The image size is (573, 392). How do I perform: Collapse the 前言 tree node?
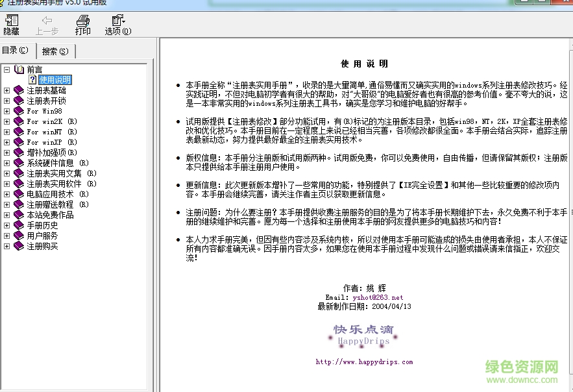click(x=6, y=69)
